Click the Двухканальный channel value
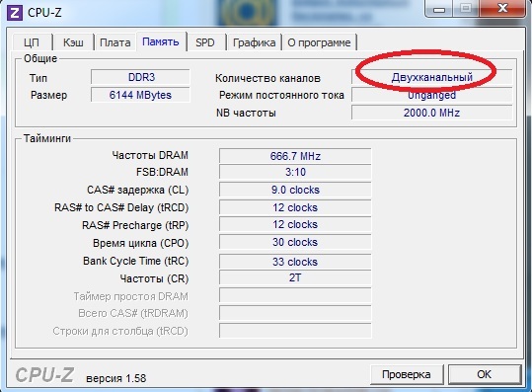The height and width of the screenshot is (392, 532). pos(432,77)
